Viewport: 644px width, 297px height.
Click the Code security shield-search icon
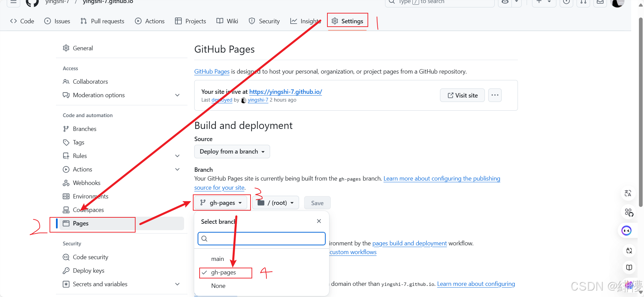pyautogui.click(x=66, y=257)
